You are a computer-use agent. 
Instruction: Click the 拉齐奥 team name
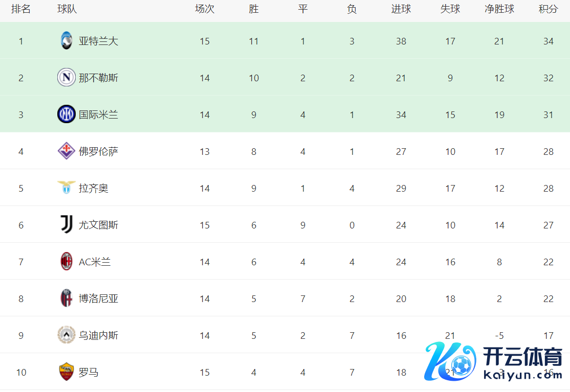(x=94, y=188)
